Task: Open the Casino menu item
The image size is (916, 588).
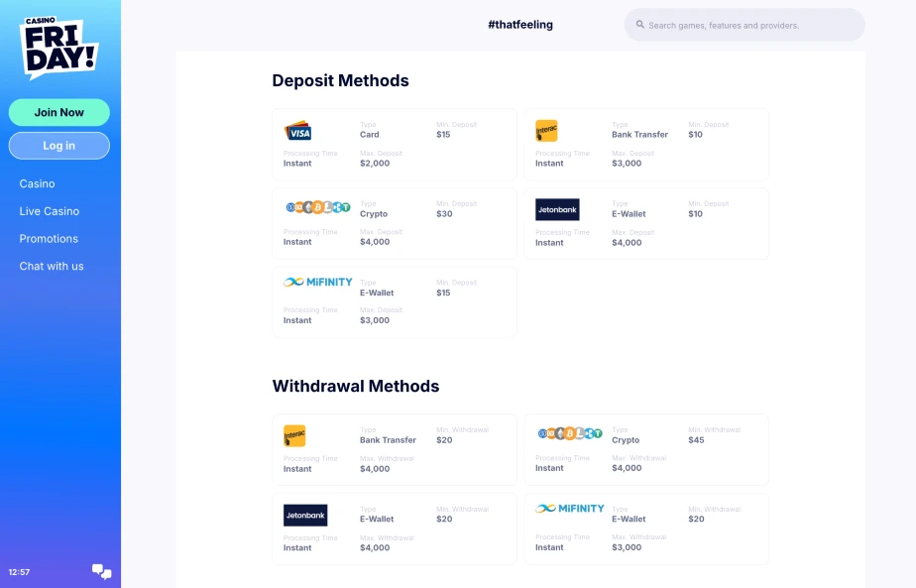Action: 38,183
